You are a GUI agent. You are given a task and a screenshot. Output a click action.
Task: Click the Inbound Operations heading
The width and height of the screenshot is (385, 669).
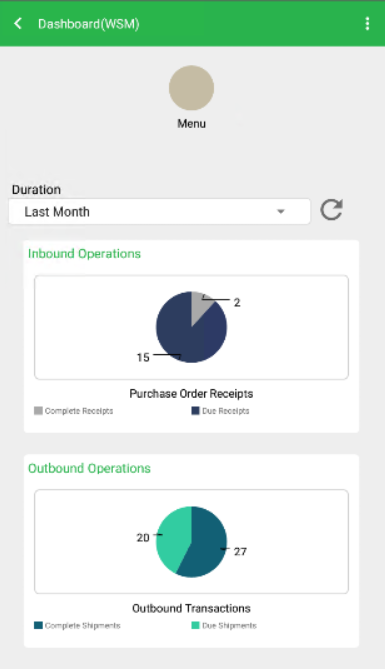pyautogui.click(x=84, y=254)
